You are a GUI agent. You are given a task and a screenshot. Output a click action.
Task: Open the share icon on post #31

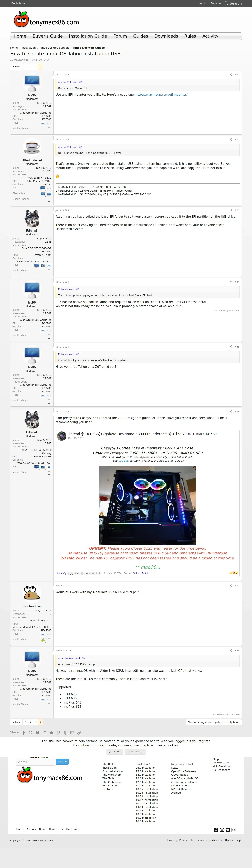pos(231,74)
